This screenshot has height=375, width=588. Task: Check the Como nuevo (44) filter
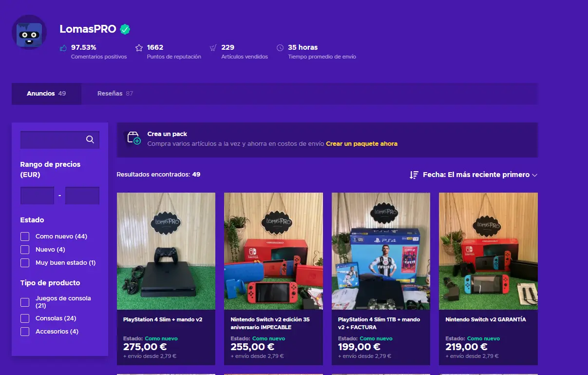tap(25, 237)
